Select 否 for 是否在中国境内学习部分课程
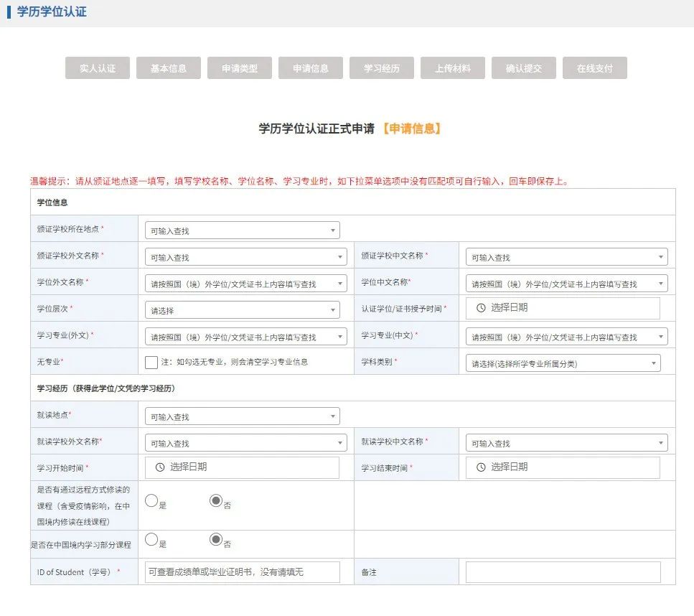 pos(215,539)
